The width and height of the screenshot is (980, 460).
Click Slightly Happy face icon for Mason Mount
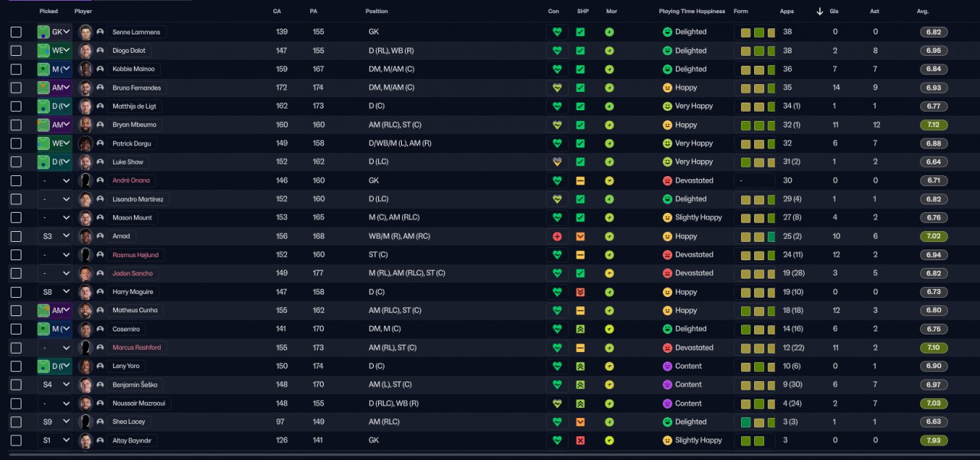click(668, 217)
